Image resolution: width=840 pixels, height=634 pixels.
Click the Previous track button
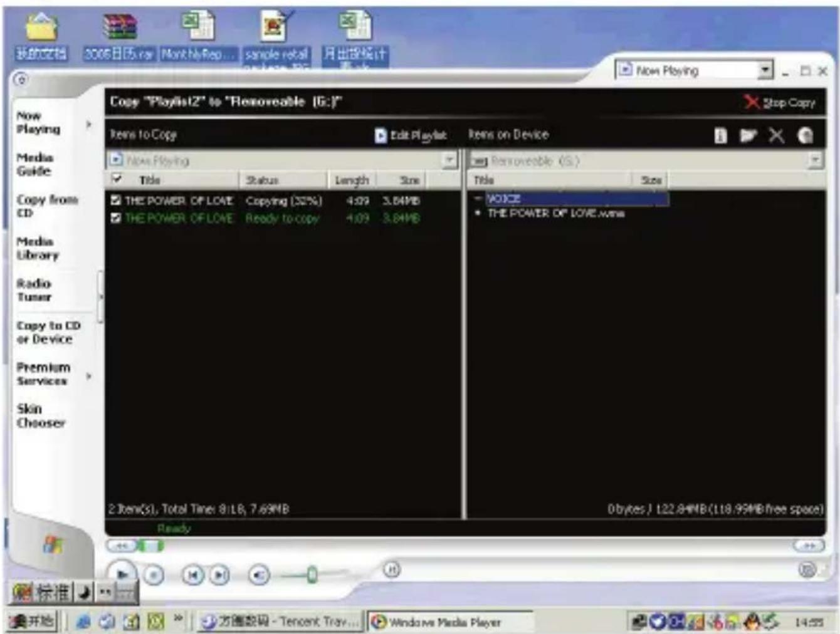193,574
